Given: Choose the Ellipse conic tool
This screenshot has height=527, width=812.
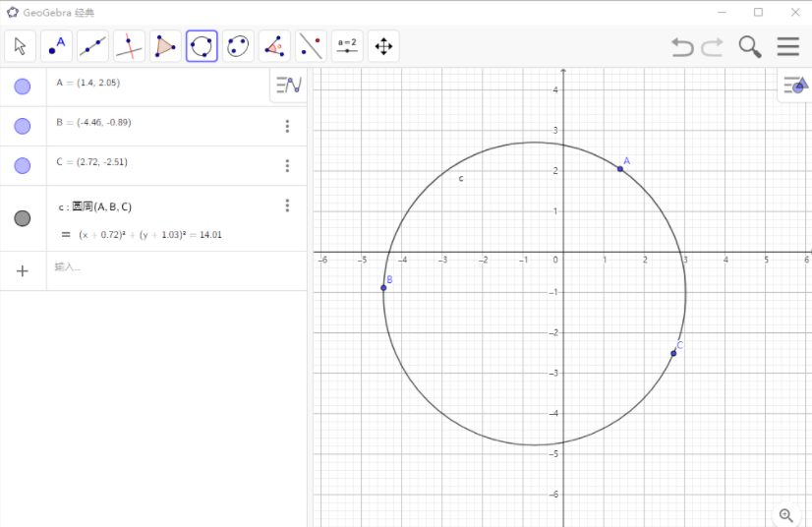Looking at the screenshot, I should click(x=238, y=46).
